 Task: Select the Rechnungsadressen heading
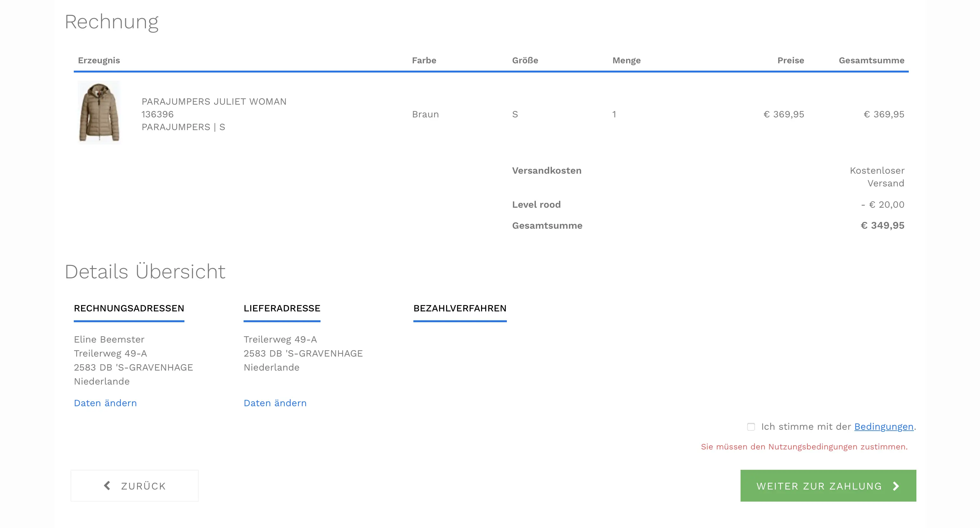point(129,308)
